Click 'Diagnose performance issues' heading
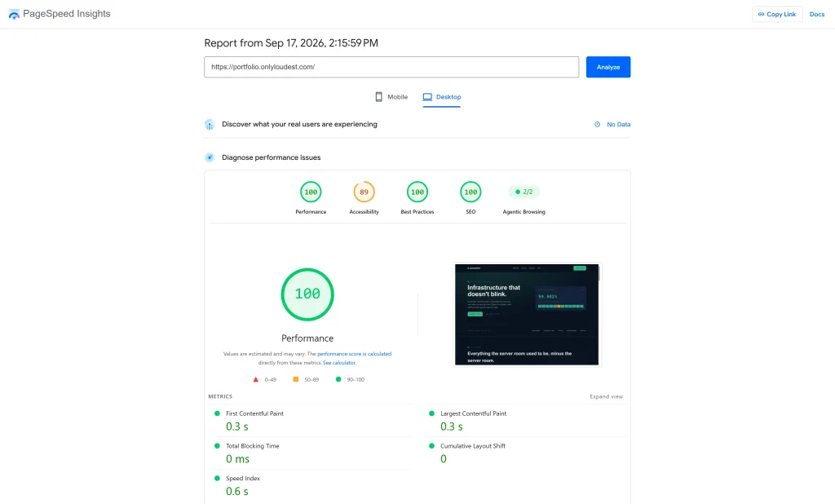This screenshot has height=504, width=835. click(x=271, y=157)
